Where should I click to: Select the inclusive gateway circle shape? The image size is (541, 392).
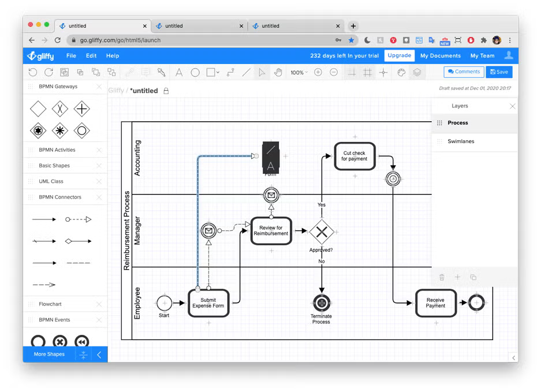[x=82, y=131]
